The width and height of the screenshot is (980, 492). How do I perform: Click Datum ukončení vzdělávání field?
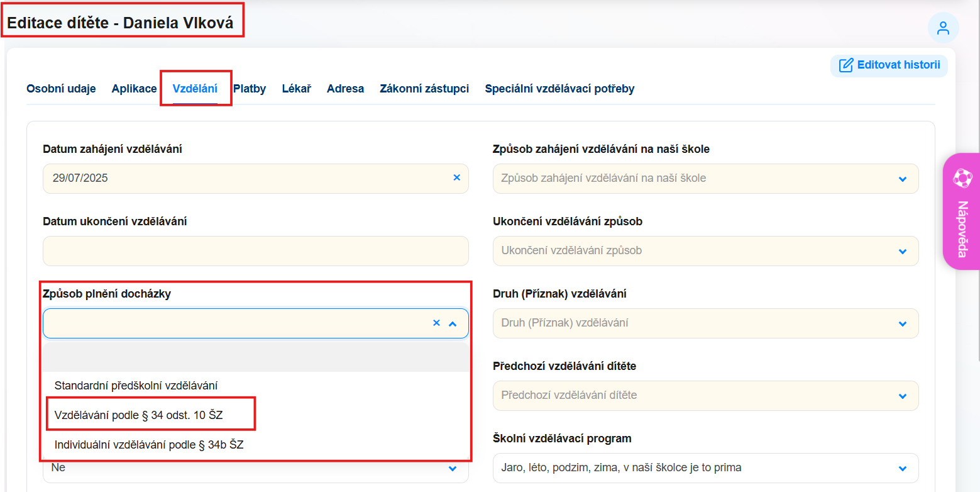click(255, 251)
